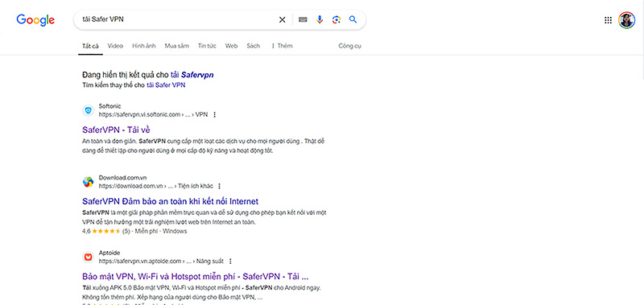The width and height of the screenshot is (644, 305).
Task: Click the Aptoide site name
Action: [109, 253]
